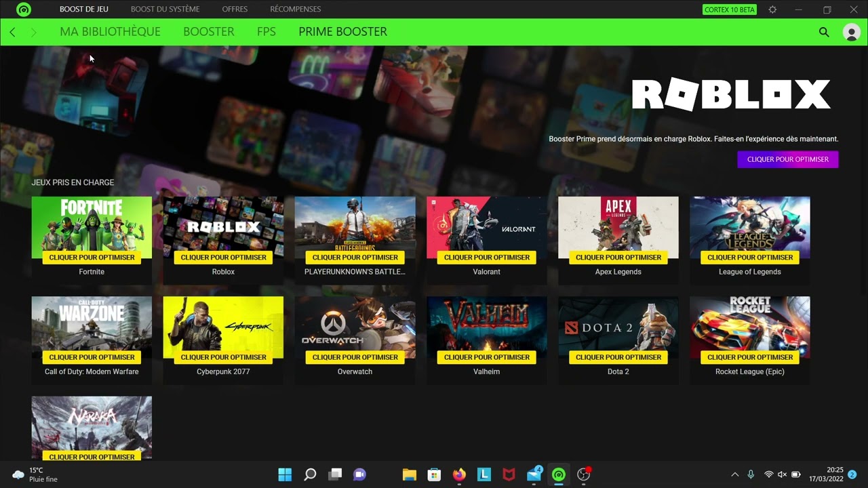
Task: Open the Wi-Fi network tray icon
Action: 768,474
